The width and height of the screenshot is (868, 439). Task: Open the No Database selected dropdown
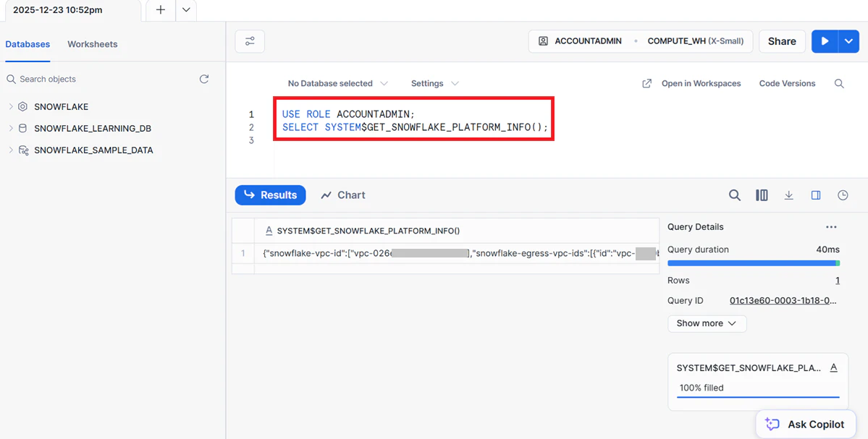tap(337, 83)
